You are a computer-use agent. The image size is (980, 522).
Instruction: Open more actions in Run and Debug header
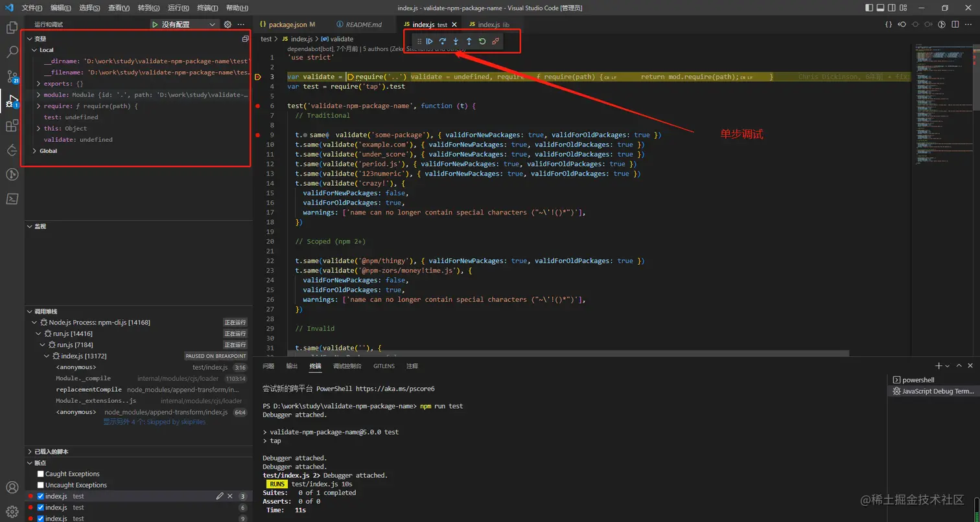[x=241, y=25]
